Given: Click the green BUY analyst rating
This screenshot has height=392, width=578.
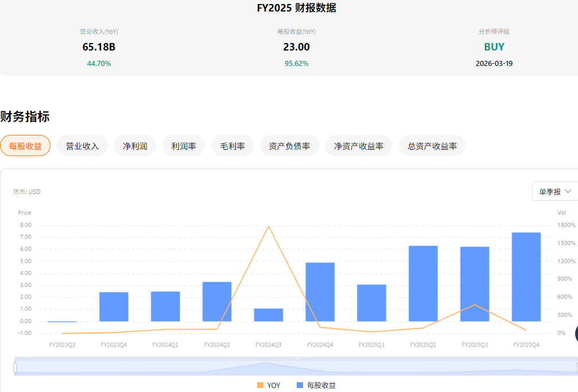Looking at the screenshot, I should [494, 47].
